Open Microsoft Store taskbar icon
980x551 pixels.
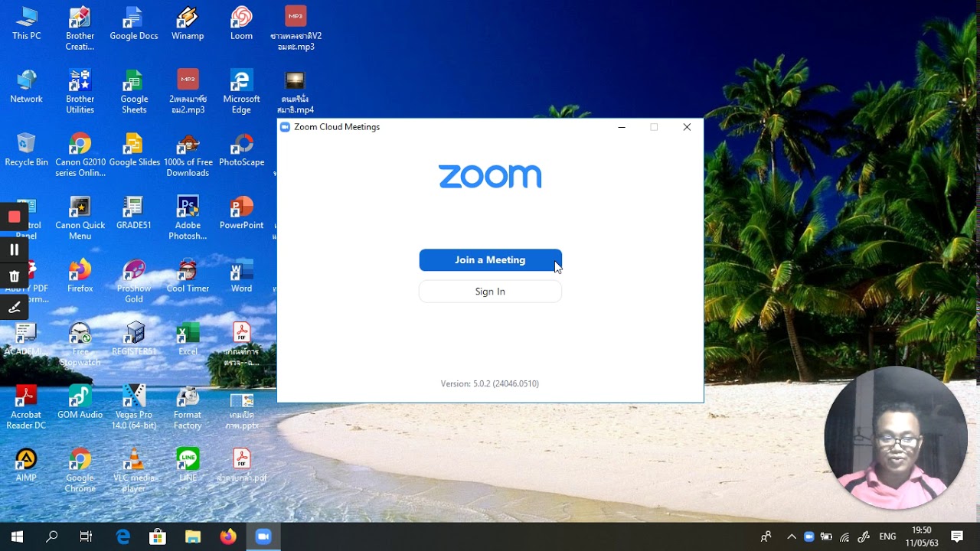click(158, 536)
